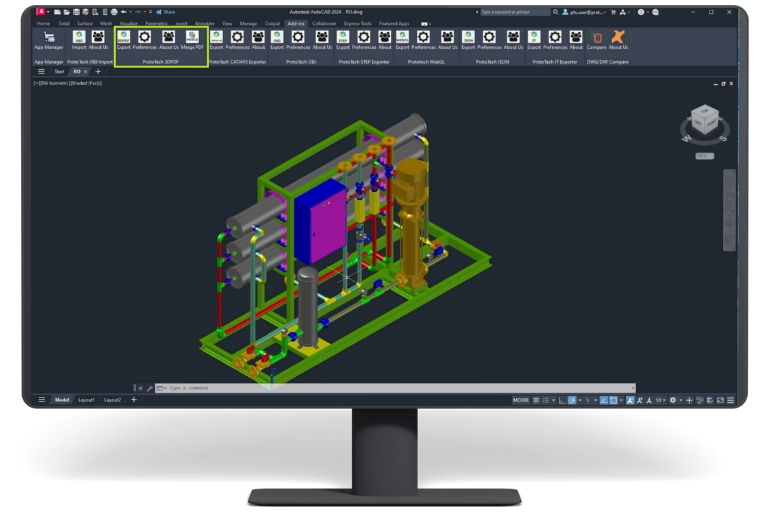Click Export in ProtoTech JT Exporter panel
The width and height of the screenshot is (768, 512).
point(534,40)
